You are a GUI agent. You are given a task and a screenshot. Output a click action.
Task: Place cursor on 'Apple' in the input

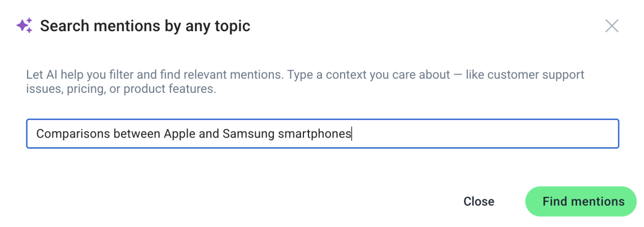[x=180, y=134]
